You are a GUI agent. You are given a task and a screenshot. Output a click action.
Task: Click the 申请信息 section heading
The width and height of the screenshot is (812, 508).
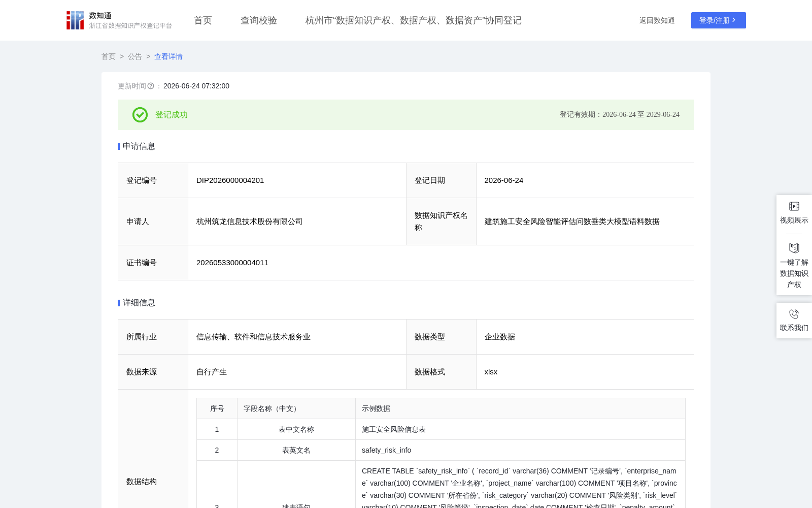[139, 146]
